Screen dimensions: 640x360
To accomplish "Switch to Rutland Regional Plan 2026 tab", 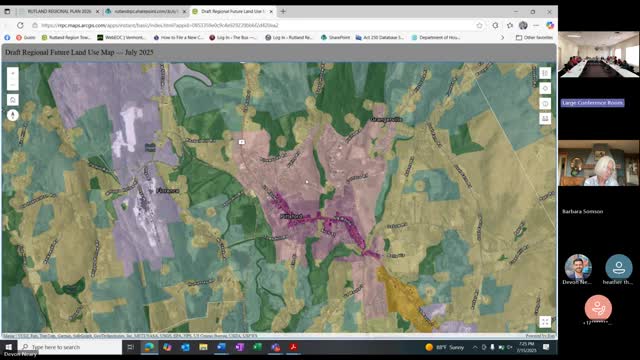I will coord(59,11).
